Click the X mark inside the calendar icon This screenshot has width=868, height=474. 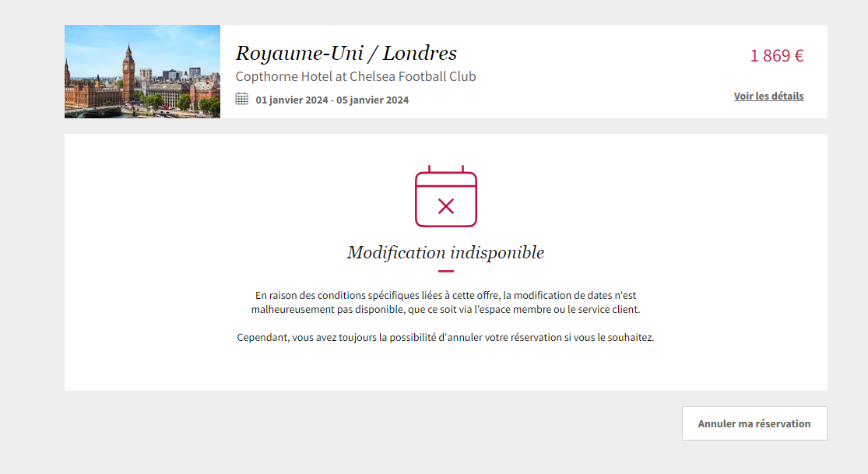pyautogui.click(x=445, y=206)
